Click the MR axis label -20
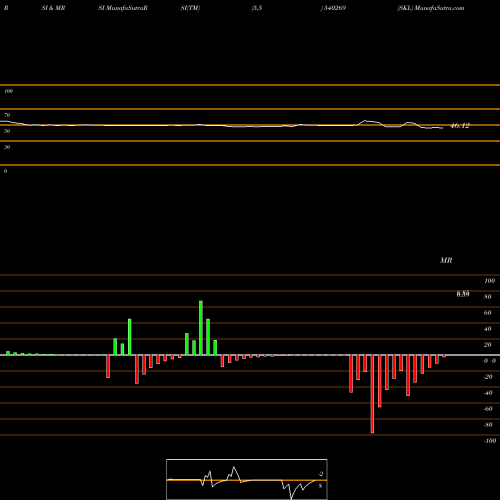 click(x=488, y=377)
